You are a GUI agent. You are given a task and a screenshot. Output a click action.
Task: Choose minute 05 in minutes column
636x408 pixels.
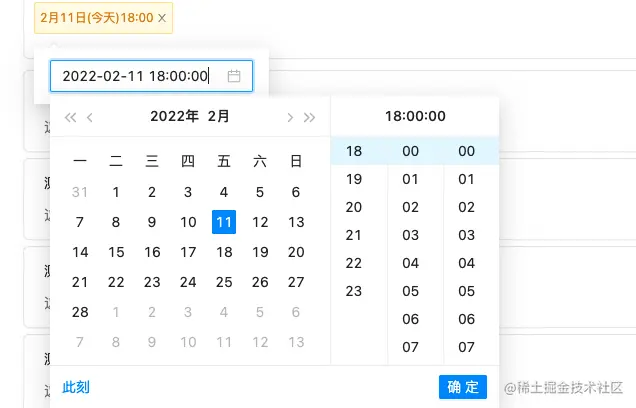coord(411,291)
